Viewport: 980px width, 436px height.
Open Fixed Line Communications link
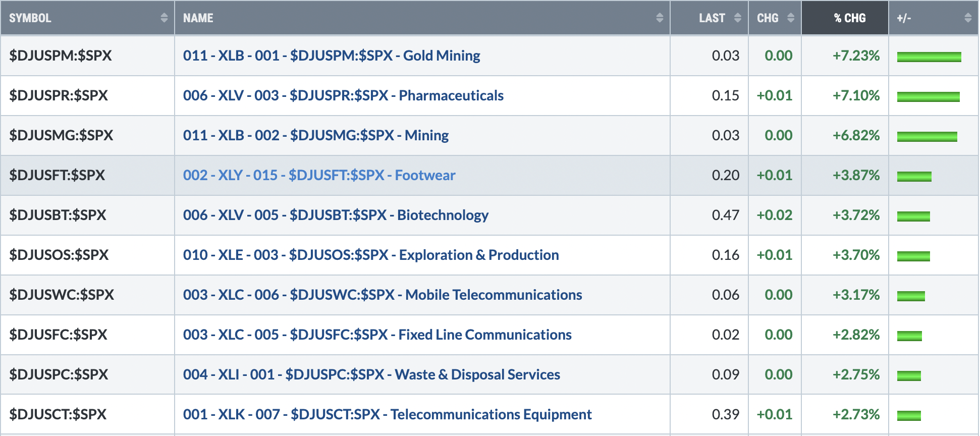(x=377, y=335)
